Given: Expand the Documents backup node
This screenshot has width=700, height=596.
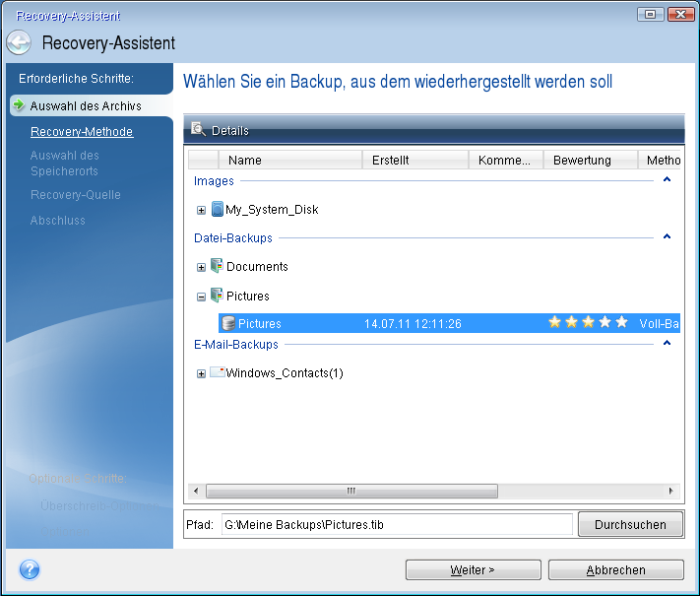Looking at the screenshot, I should tap(201, 267).
